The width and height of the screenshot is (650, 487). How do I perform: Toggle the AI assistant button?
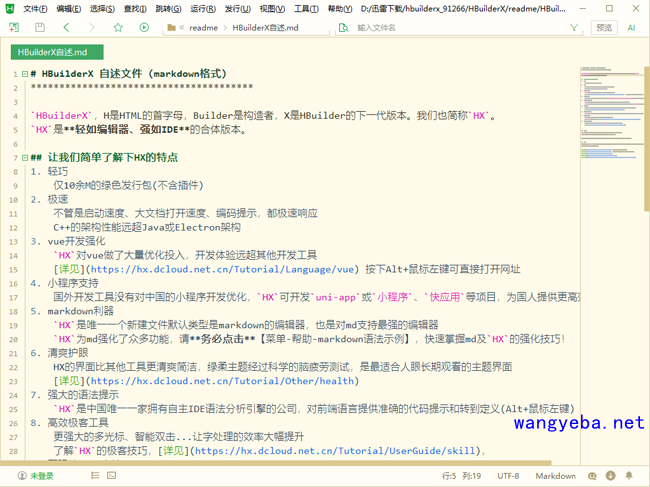pyautogui.click(x=632, y=28)
